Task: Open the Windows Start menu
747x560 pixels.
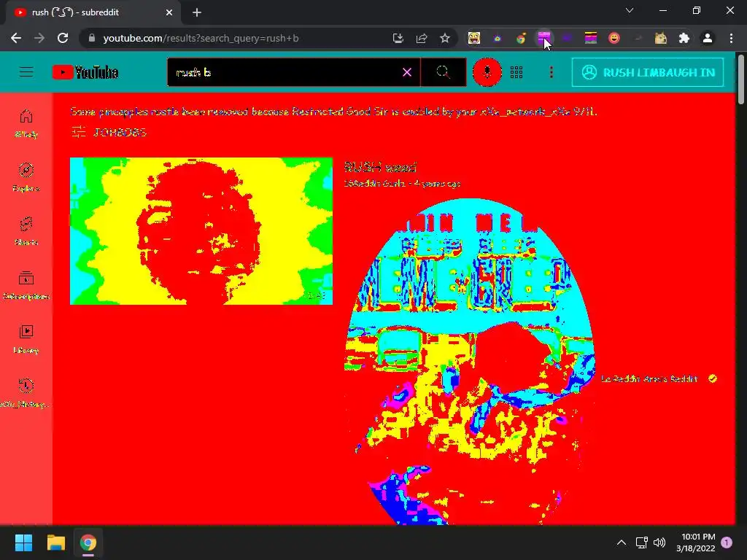Action: pyautogui.click(x=23, y=542)
